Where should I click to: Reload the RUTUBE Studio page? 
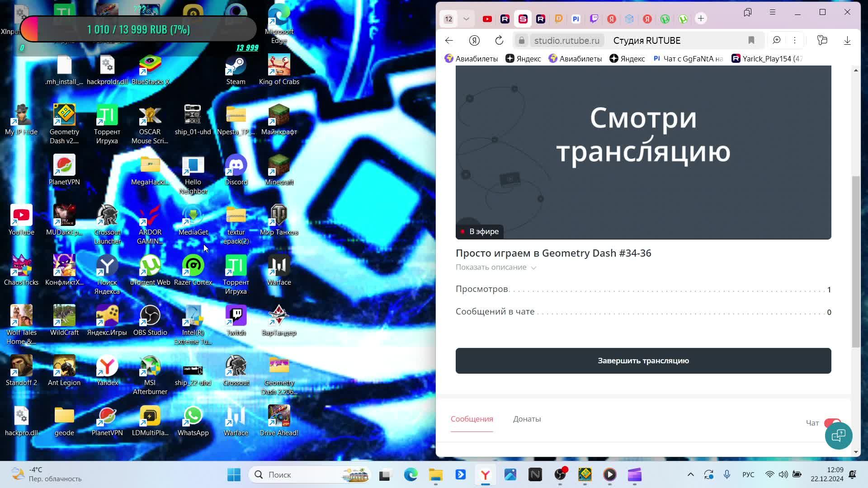click(x=499, y=40)
